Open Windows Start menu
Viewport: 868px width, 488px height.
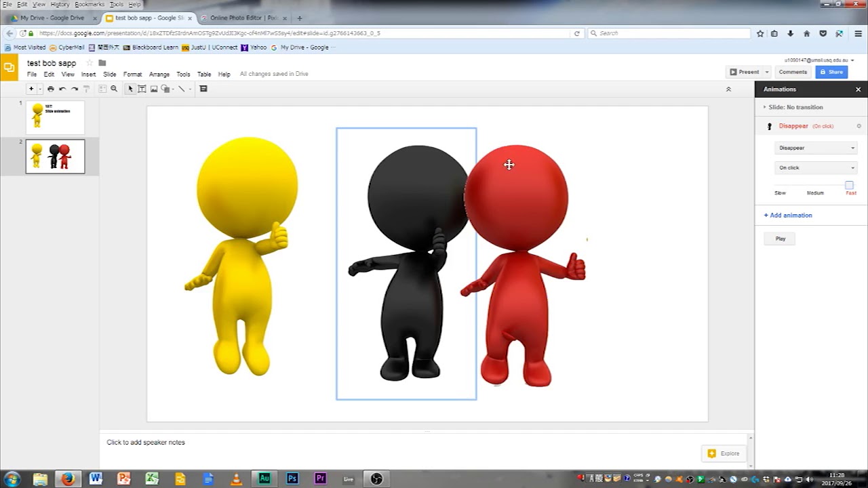12,479
